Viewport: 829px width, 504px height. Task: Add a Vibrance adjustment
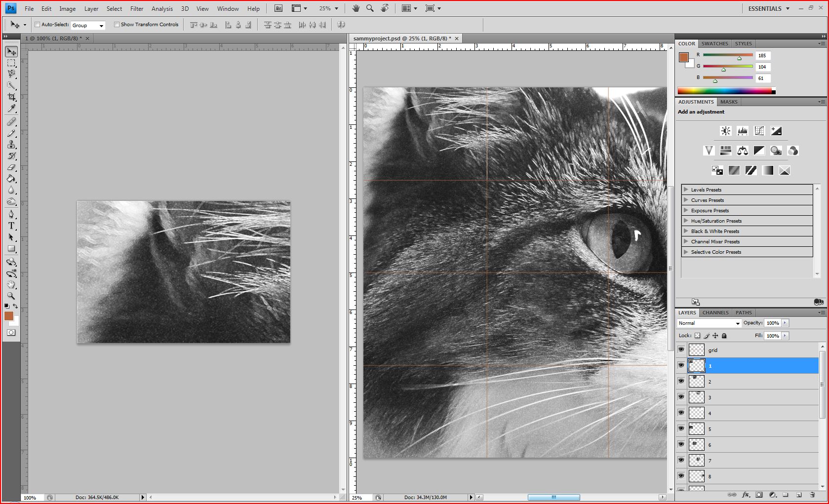(x=709, y=151)
